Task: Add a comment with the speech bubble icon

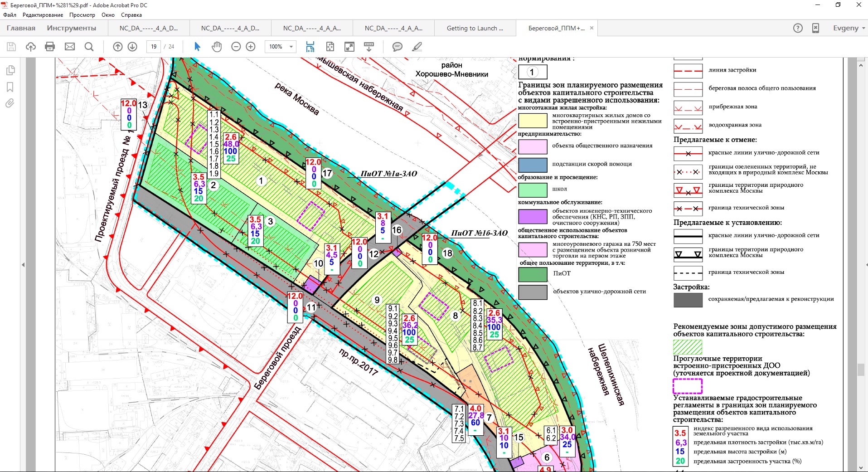Action: pos(398,47)
